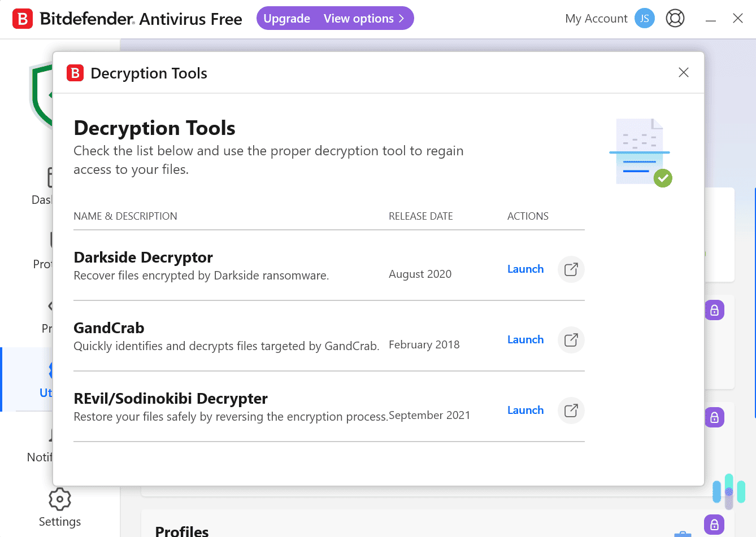
Task: Click the JS account avatar
Action: click(644, 18)
